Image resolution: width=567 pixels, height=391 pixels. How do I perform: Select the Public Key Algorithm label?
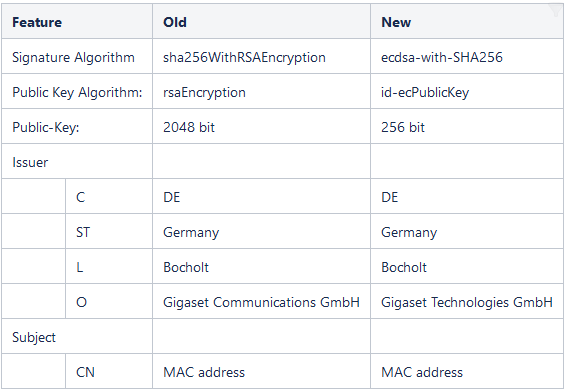click(x=77, y=93)
